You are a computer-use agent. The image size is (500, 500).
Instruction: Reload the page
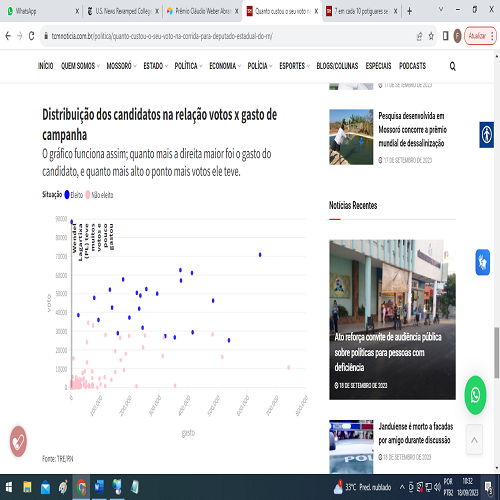click(31, 36)
